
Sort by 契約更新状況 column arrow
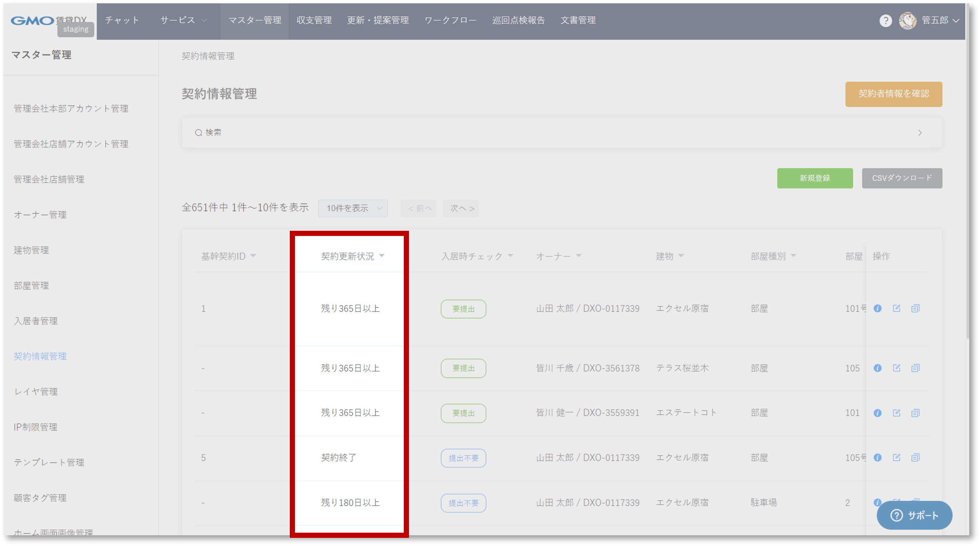[x=382, y=256]
